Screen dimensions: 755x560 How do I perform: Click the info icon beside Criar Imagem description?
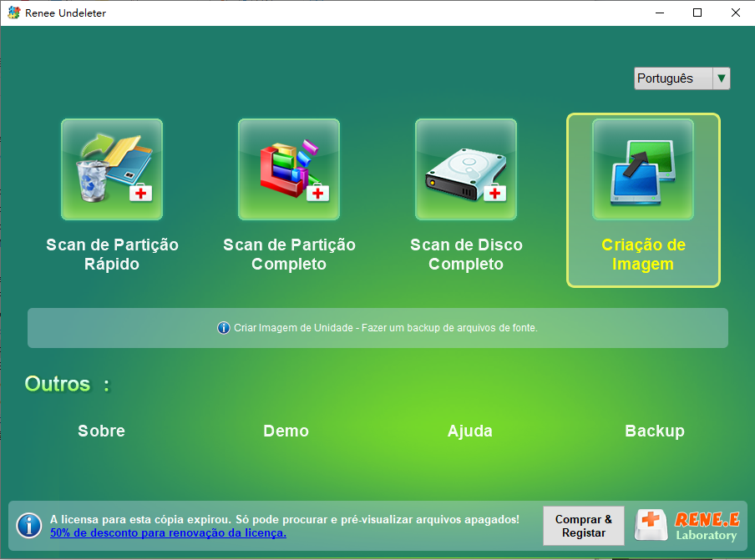click(224, 328)
